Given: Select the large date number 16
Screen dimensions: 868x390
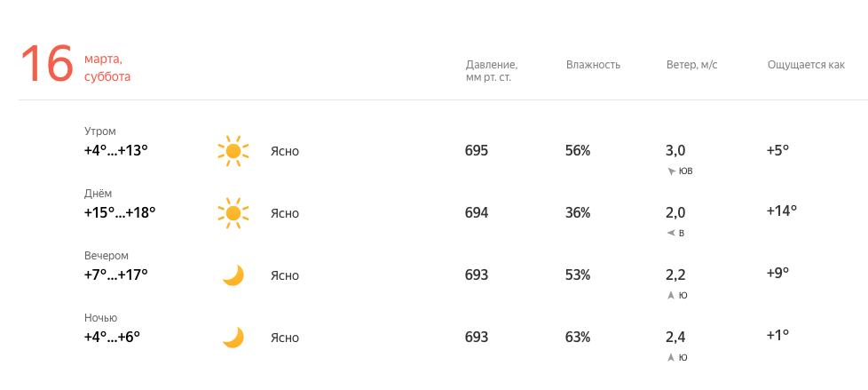Looking at the screenshot, I should pos(47,64).
